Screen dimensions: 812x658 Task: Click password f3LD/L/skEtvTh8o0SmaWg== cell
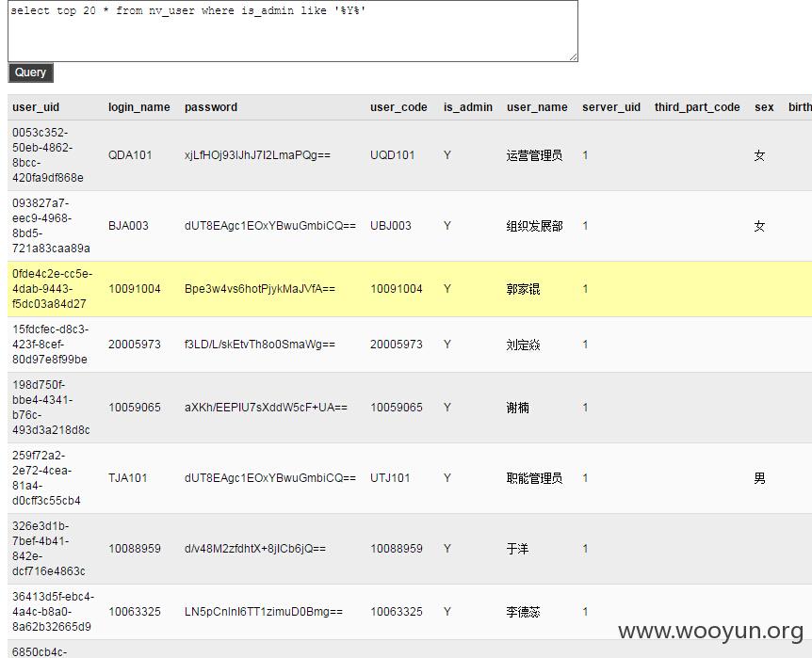pyautogui.click(x=260, y=345)
